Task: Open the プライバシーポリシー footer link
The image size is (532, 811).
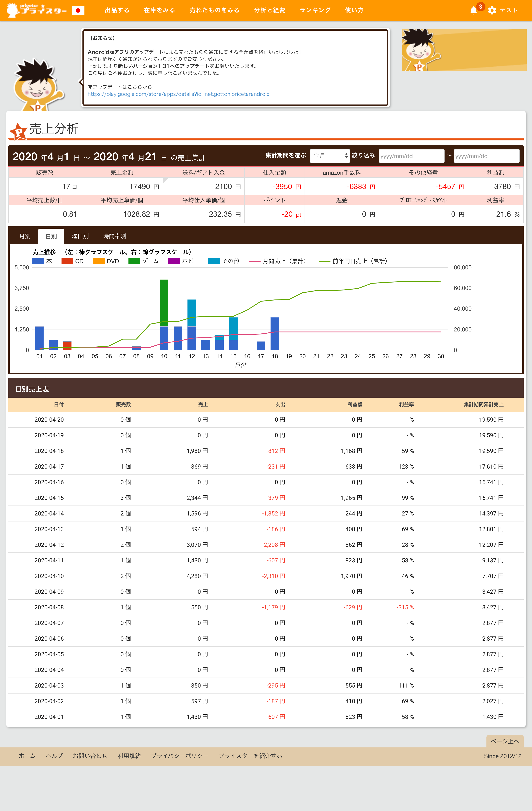Action: point(180,756)
